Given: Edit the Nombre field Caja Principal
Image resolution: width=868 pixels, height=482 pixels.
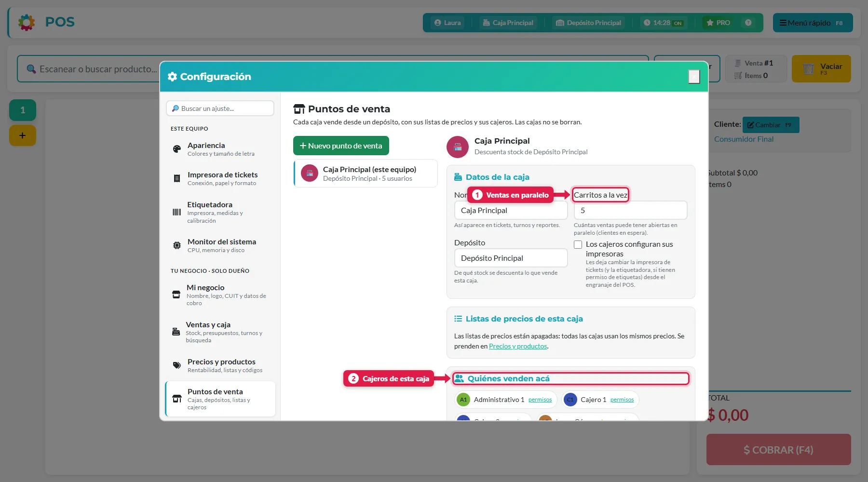Looking at the screenshot, I should coord(511,211).
